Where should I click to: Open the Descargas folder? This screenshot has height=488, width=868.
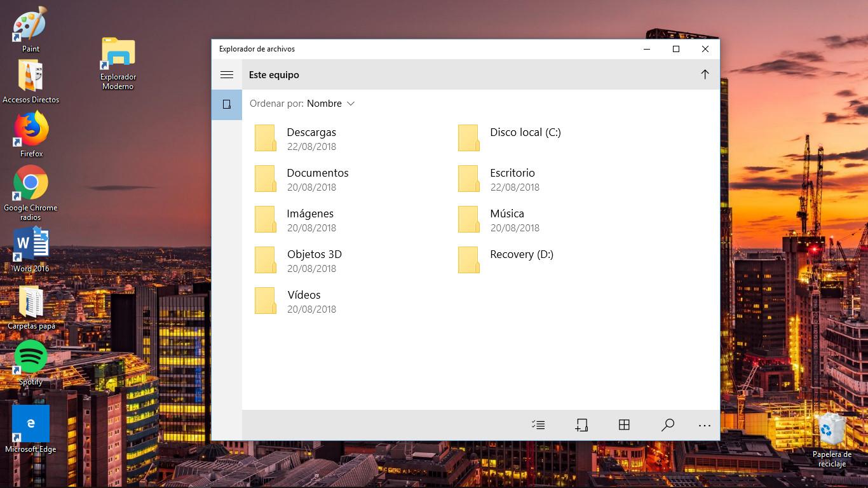tap(311, 132)
